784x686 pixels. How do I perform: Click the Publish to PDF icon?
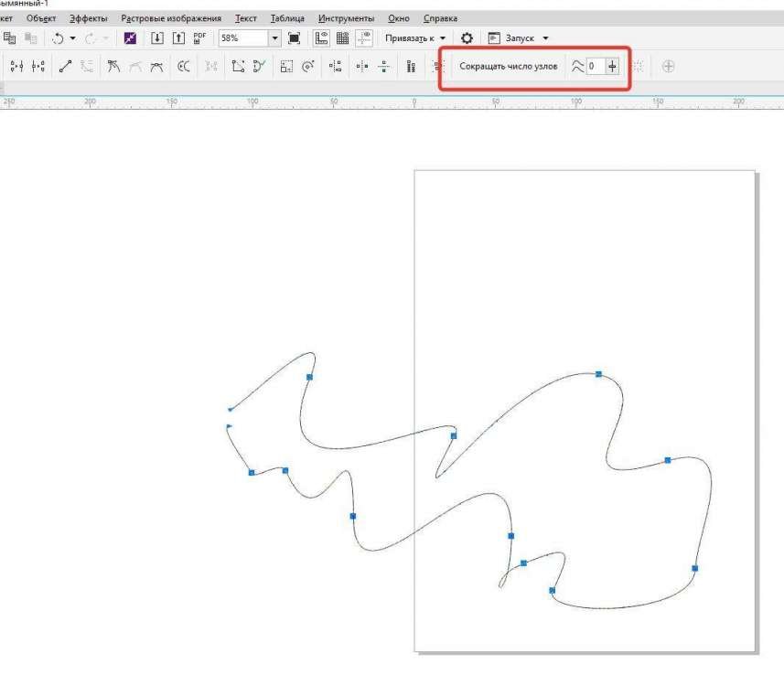pos(200,38)
